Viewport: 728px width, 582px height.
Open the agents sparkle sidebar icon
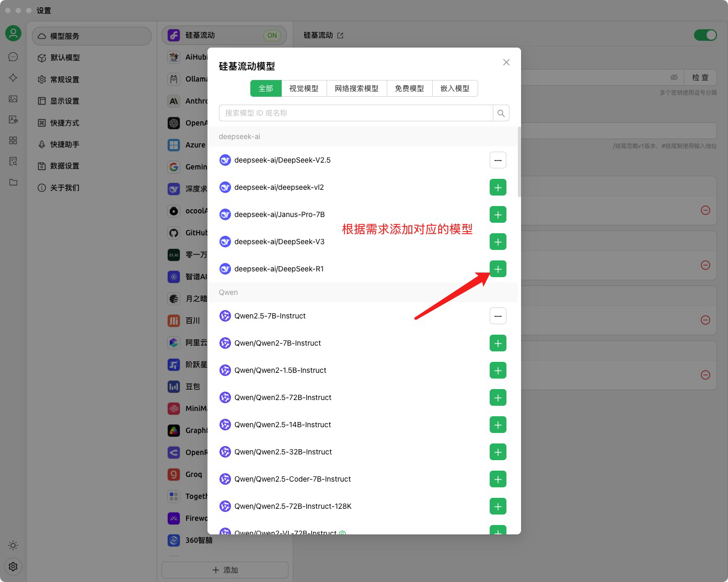(13, 78)
